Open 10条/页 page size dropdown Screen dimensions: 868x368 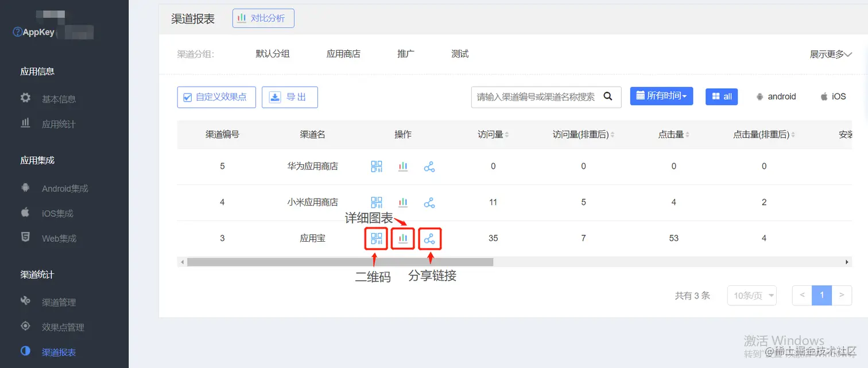[752, 296]
